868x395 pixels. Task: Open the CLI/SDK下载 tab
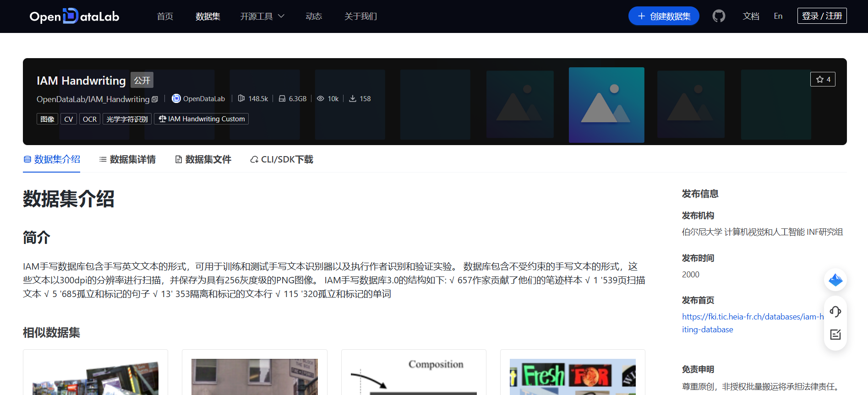282,159
